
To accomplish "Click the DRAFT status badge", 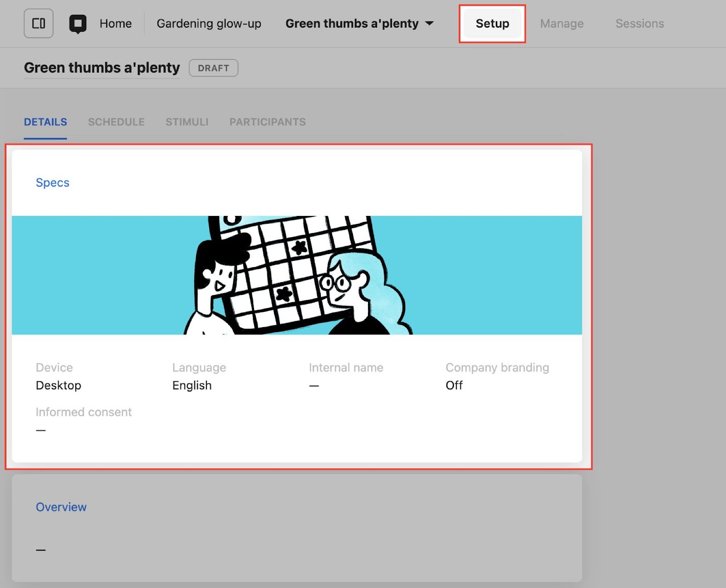I will click(x=213, y=68).
